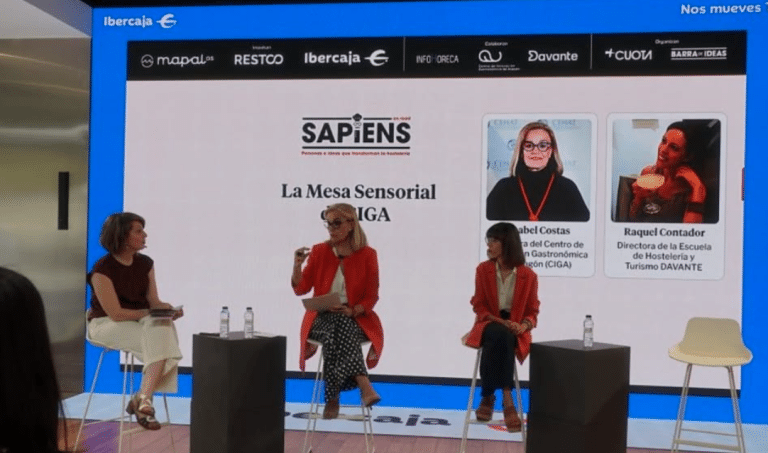The width and height of the screenshot is (768, 453).
Task: Click the INFOHORECA logo
Action: (437, 59)
